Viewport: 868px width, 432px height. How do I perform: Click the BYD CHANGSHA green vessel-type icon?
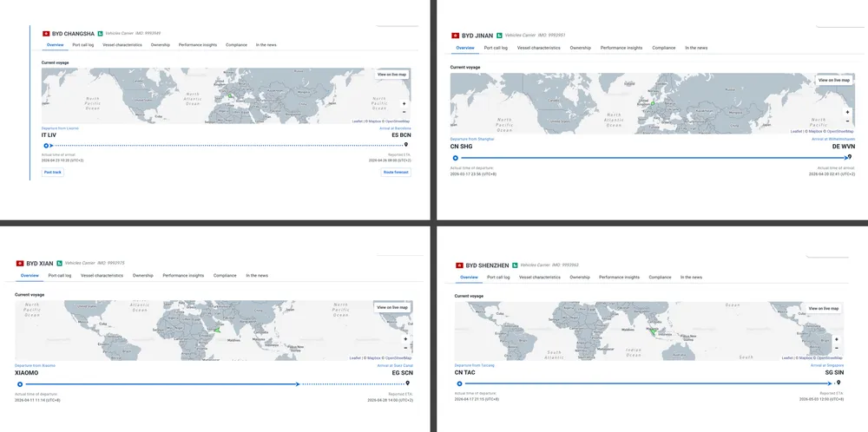100,34
